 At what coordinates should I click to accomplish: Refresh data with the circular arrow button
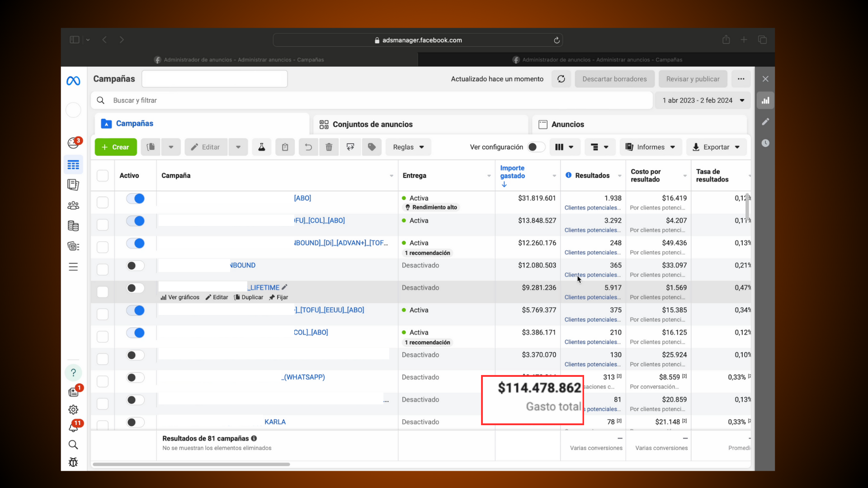(x=561, y=79)
